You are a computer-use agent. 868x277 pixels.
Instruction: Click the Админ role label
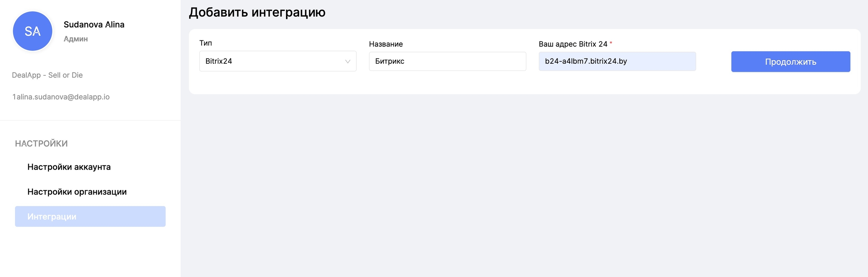(x=76, y=39)
